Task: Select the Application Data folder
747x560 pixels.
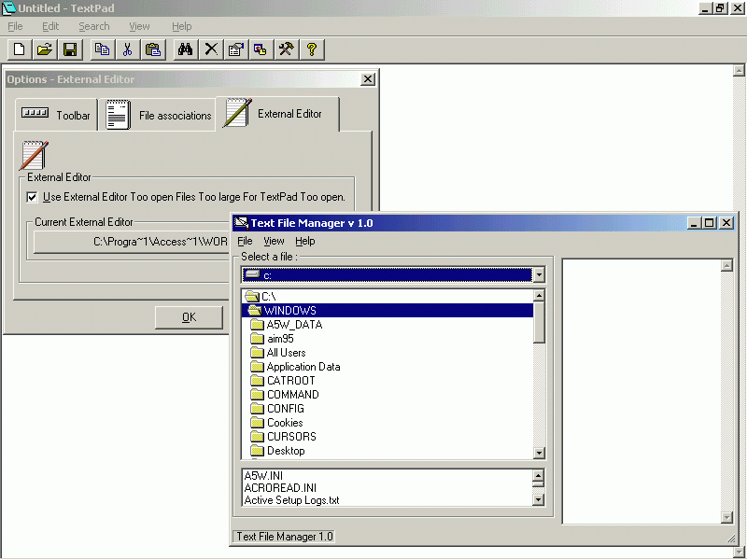Action: point(303,367)
